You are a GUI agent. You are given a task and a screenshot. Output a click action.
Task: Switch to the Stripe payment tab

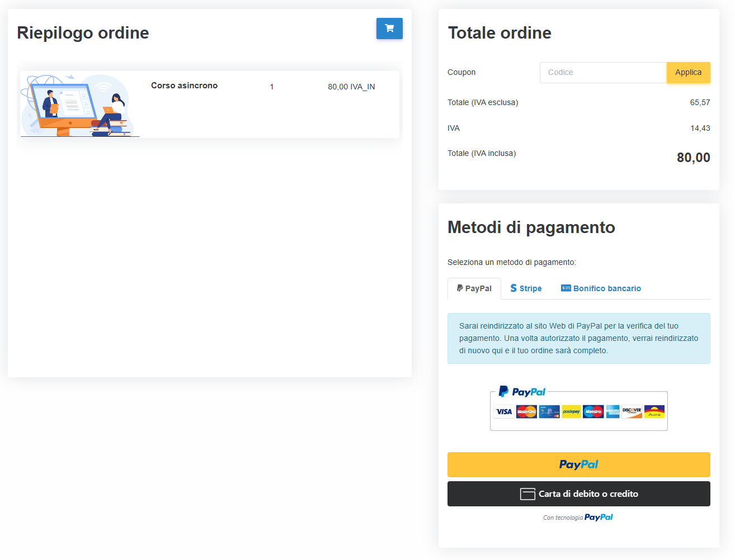(x=526, y=288)
